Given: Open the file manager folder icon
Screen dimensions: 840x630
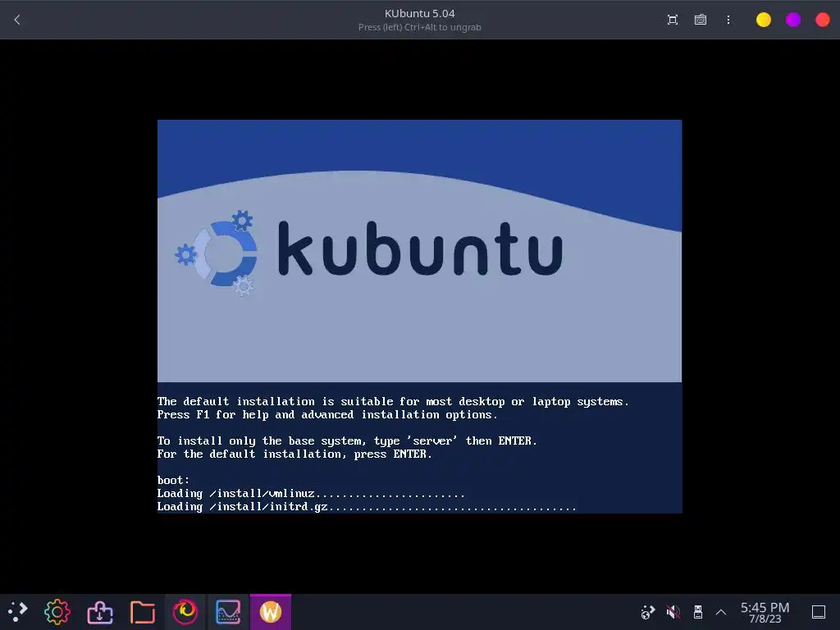Looking at the screenshot, I should 143,612.
